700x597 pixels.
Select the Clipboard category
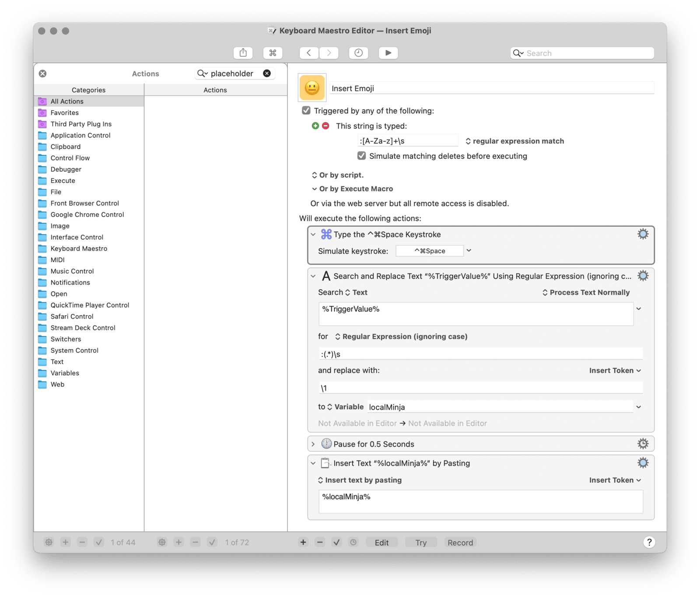89,147
